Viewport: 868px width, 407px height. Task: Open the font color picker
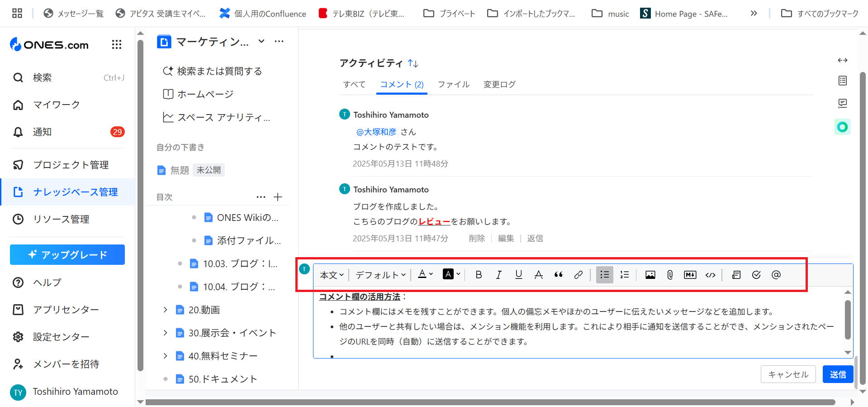425,274
